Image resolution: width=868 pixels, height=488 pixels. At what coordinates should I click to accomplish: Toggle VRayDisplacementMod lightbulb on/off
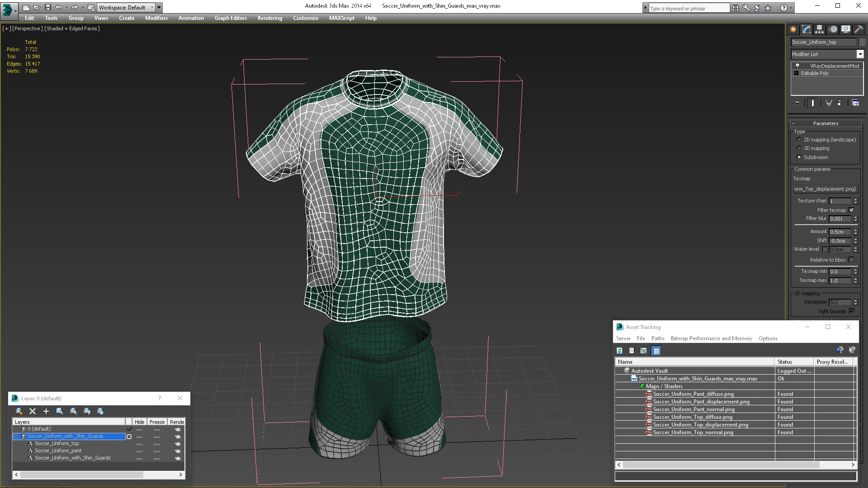[797, 66]
